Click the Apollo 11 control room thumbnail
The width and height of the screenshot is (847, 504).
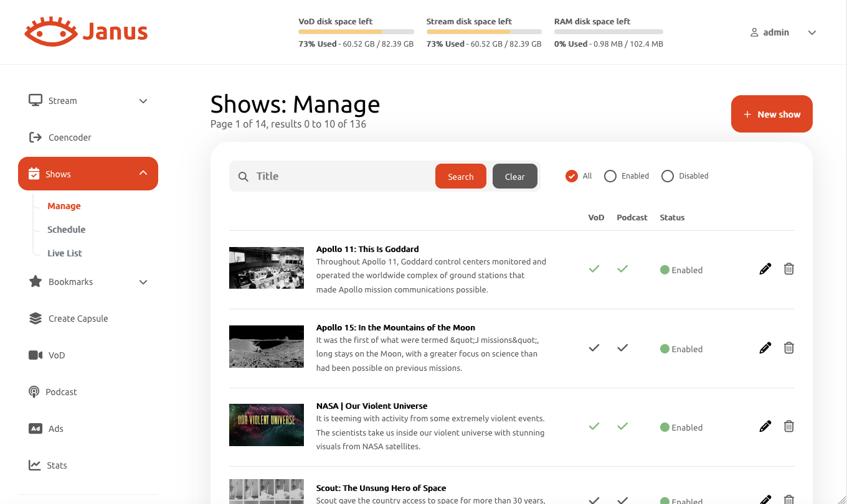click(x=267, y=268)
